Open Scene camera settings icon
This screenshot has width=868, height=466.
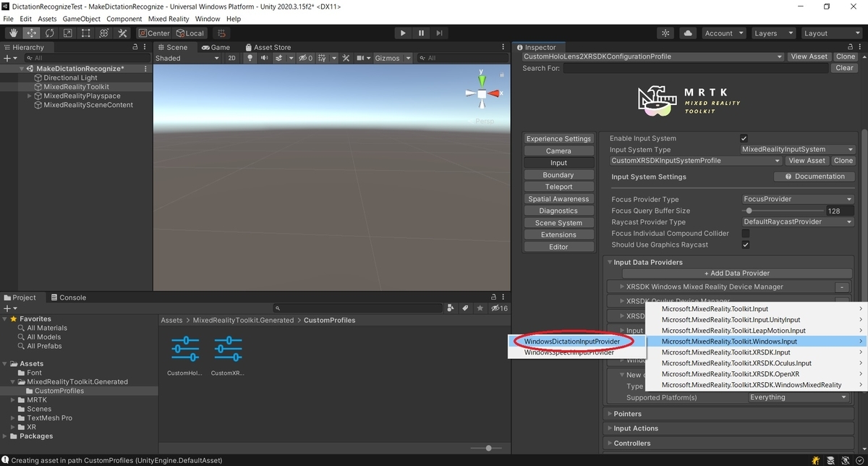(363, 58)
